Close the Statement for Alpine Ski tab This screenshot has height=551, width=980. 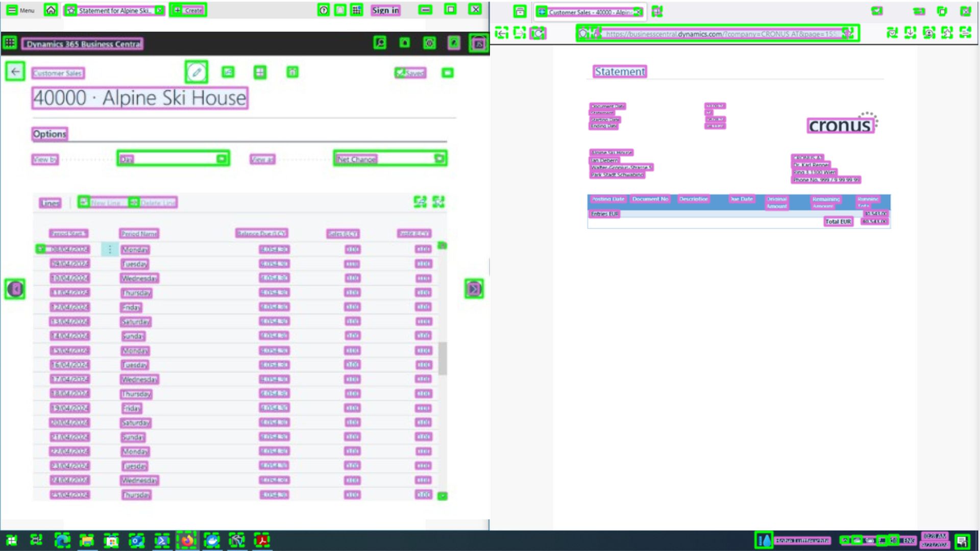click(x=160, y=10)
